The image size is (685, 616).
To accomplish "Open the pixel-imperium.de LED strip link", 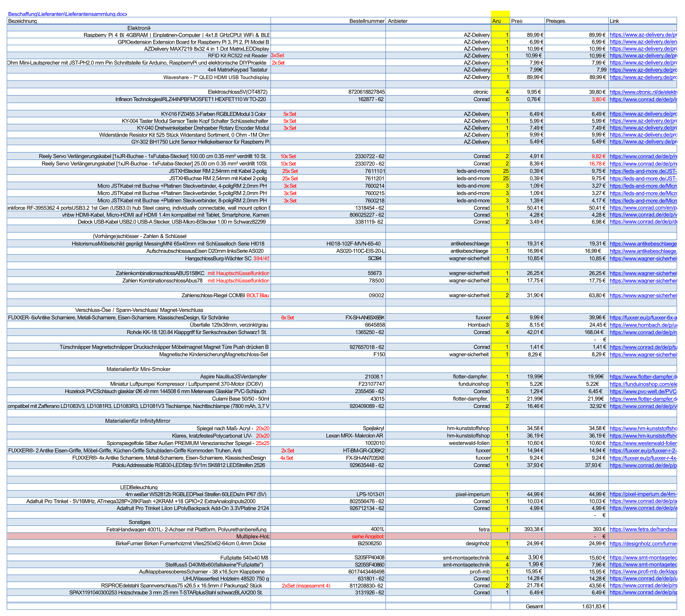I will pos(643,494).
